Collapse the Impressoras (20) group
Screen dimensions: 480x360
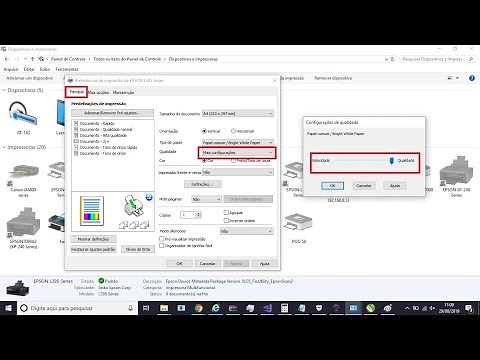coord(4,147)
